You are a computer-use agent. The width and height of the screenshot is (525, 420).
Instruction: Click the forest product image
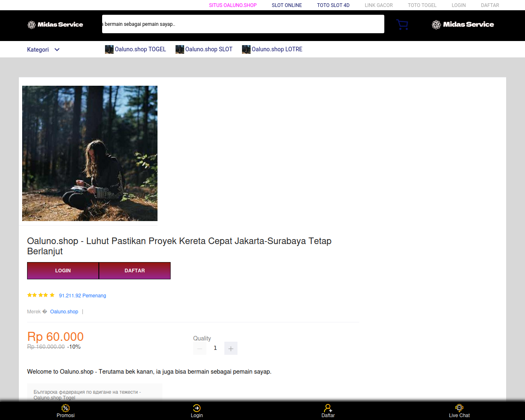[x=90, y=153]
